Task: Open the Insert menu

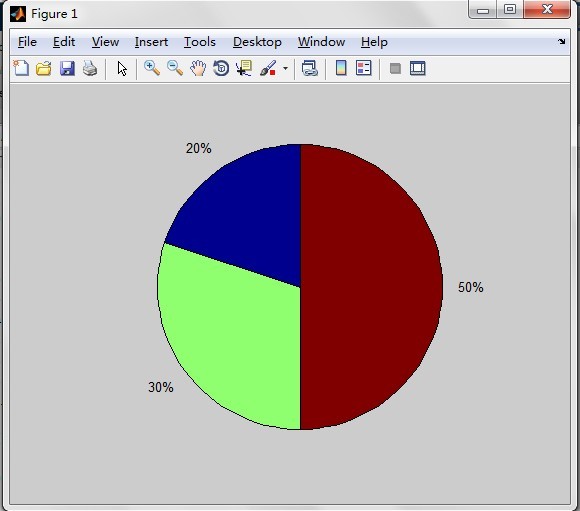Action: pos(151,42)
